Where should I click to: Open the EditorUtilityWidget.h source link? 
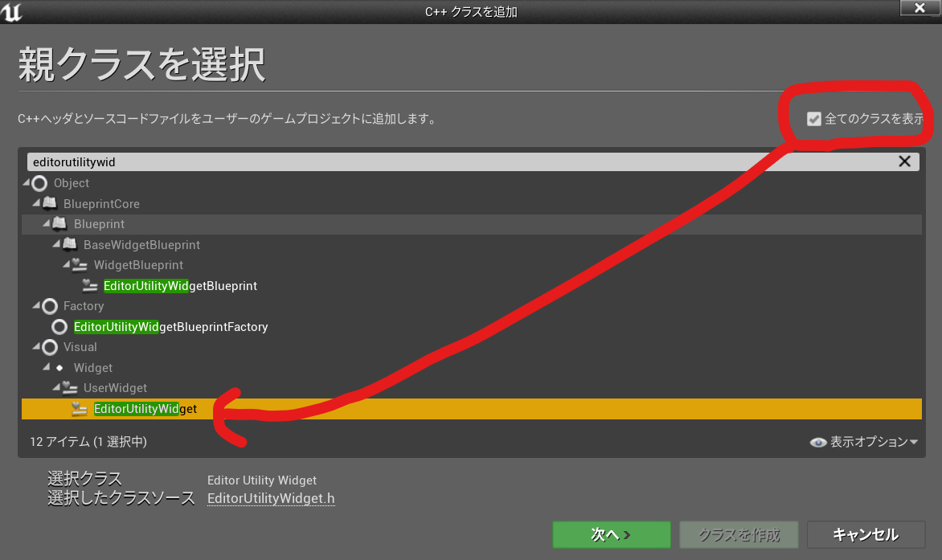(x=271, y=499)
